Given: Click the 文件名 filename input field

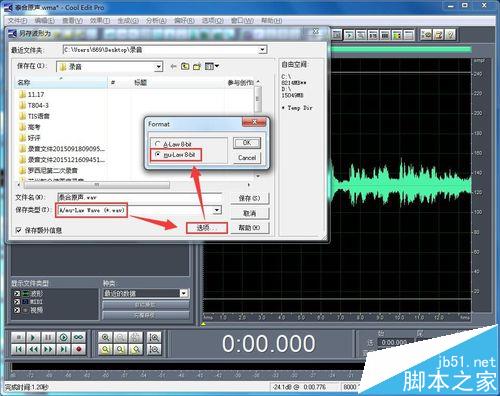Looking at the screenshot, I should [x=139, y=197].
